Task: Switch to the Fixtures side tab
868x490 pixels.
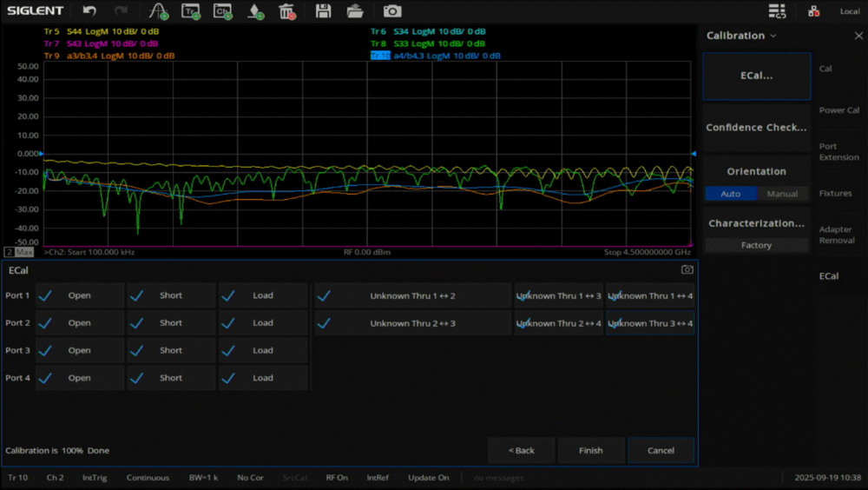Action: pyautogui.click(x=836, y=194)
